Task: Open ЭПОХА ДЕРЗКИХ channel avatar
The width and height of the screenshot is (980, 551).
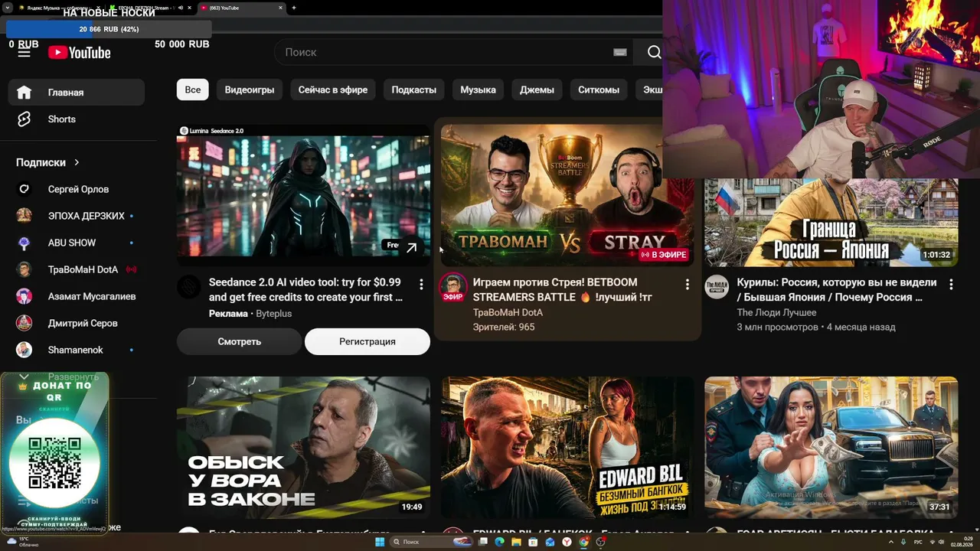Action: pos(24,216)
